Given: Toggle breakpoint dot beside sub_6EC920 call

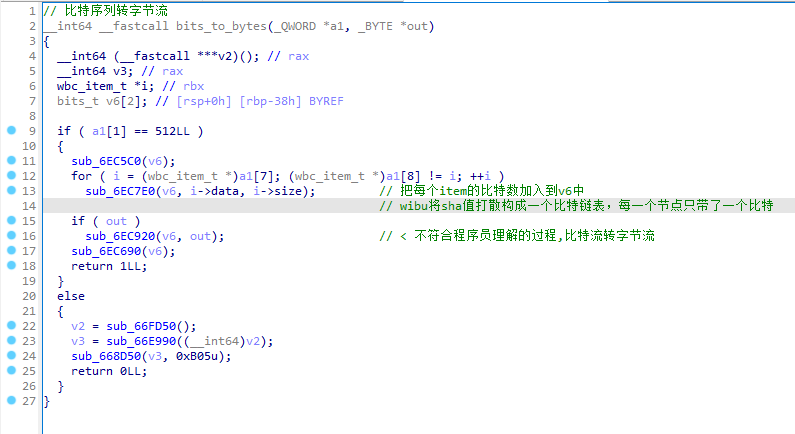Looking at the screenshot, I should pyautogui.click(x=11, y=235).
